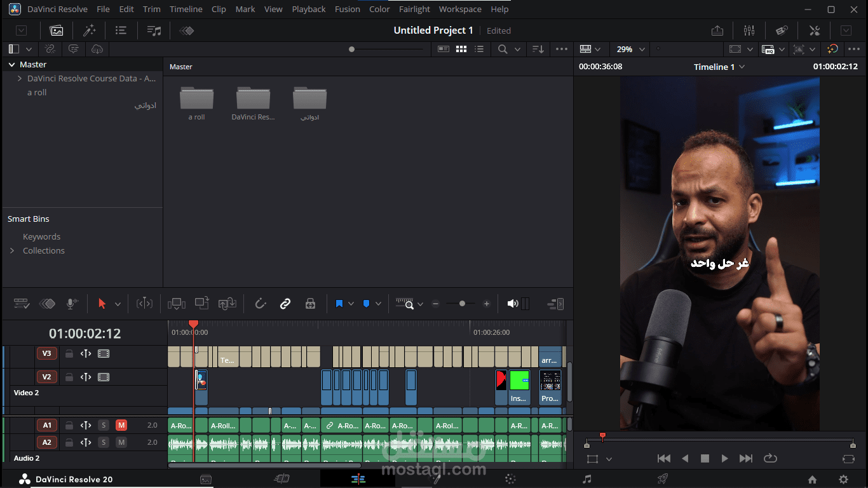Open the Media Pool panel icon

tap(57, 30)
